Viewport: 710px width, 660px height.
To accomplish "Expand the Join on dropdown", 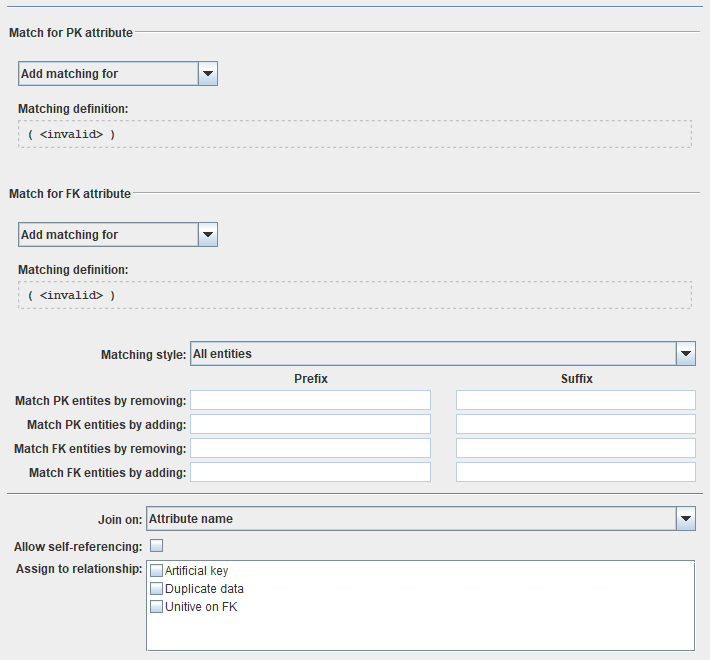I will click(685, 519).
